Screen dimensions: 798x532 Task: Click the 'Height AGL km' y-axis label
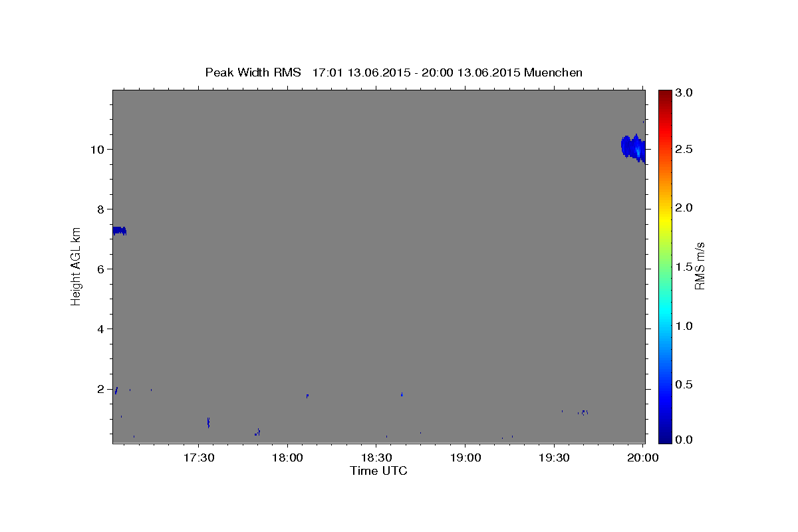click(x=76, y=266)
